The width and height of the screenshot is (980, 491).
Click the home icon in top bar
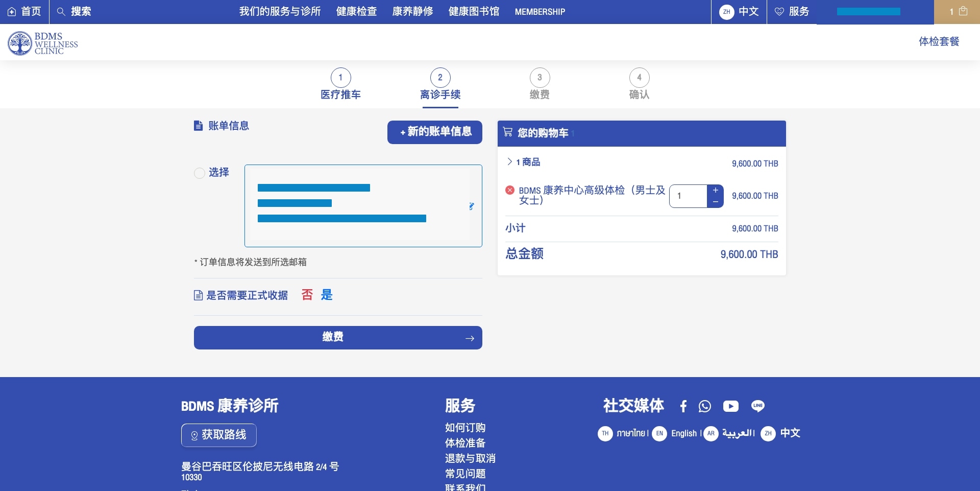click(12, 12)
